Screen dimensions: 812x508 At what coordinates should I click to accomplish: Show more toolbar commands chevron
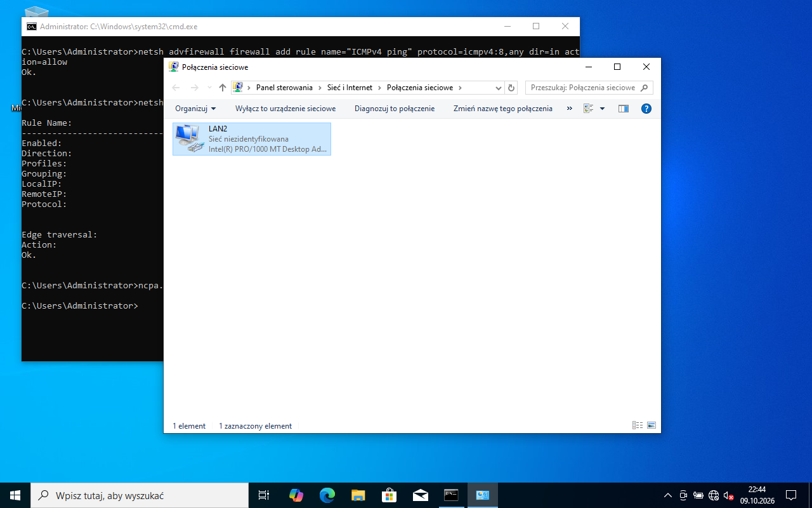[x=569, y=109]
